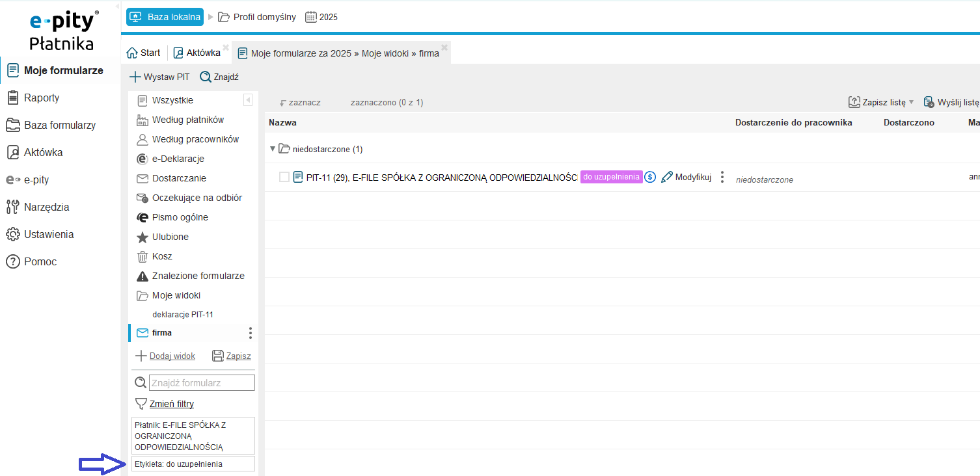Switch to the Aktówka tab
This screenshot has width=980, height=476.
click(x=197, y=53)
